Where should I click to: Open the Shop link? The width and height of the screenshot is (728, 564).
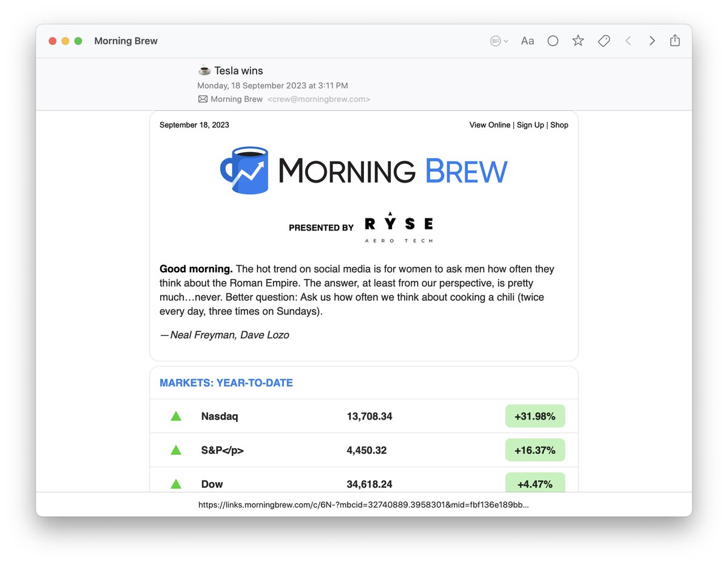pos(559,125)
